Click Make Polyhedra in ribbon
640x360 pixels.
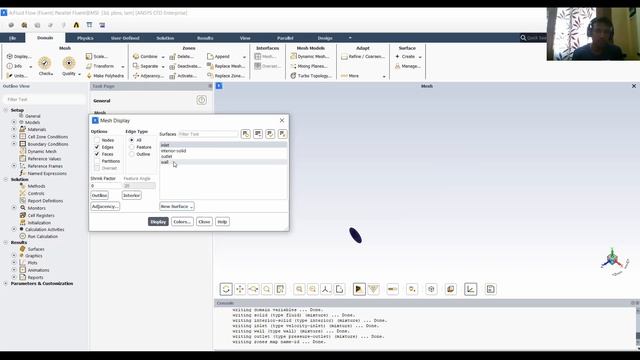104,76
